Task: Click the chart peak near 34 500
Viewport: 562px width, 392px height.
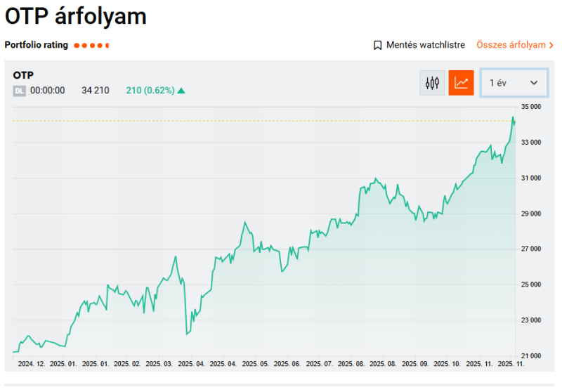Action: point(513,117)
